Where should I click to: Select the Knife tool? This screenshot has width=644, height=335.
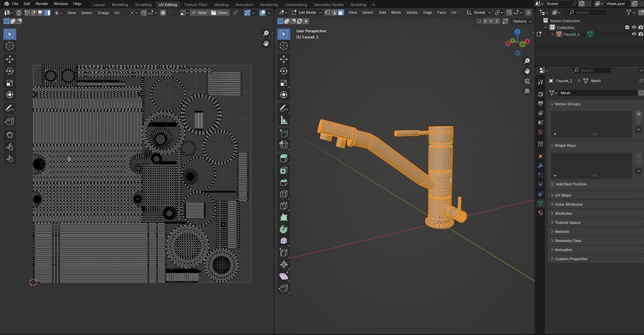click(284, 206)
